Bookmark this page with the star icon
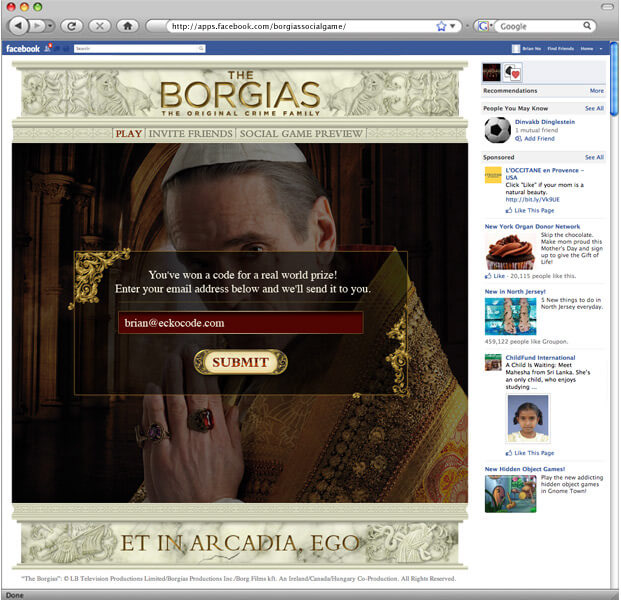Image resolution: width=621 pixels, height=600 pixels. click(x=441, y=26)
